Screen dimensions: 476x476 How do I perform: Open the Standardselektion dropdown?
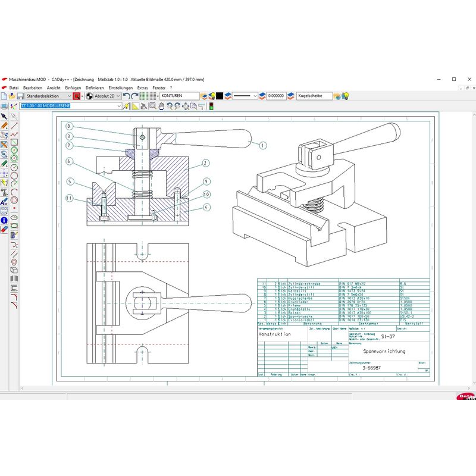(x=68, y=96)
